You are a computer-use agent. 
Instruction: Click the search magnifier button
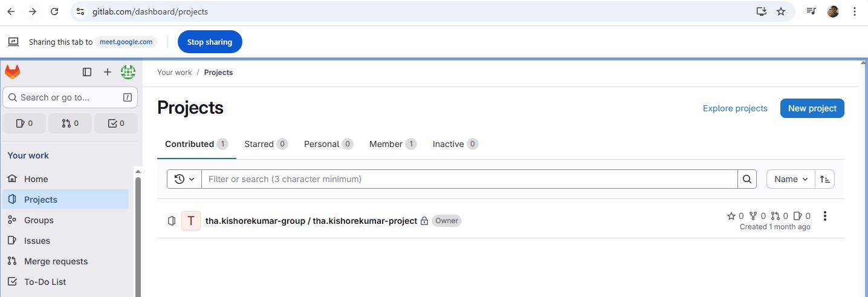(x=747, y=179)
